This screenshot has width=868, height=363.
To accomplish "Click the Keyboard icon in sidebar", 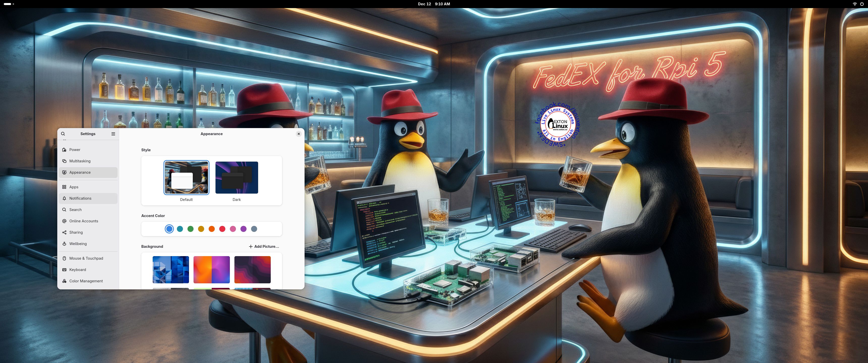I will point(64,270).
